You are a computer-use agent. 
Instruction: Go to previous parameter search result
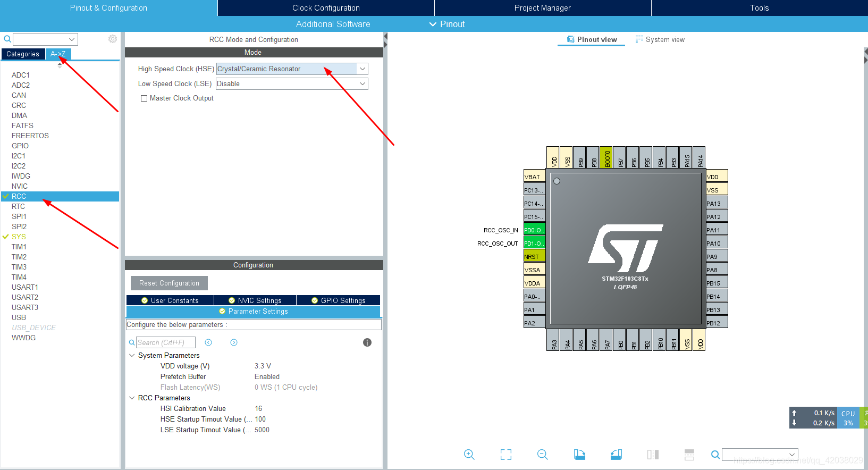(208, 342)
